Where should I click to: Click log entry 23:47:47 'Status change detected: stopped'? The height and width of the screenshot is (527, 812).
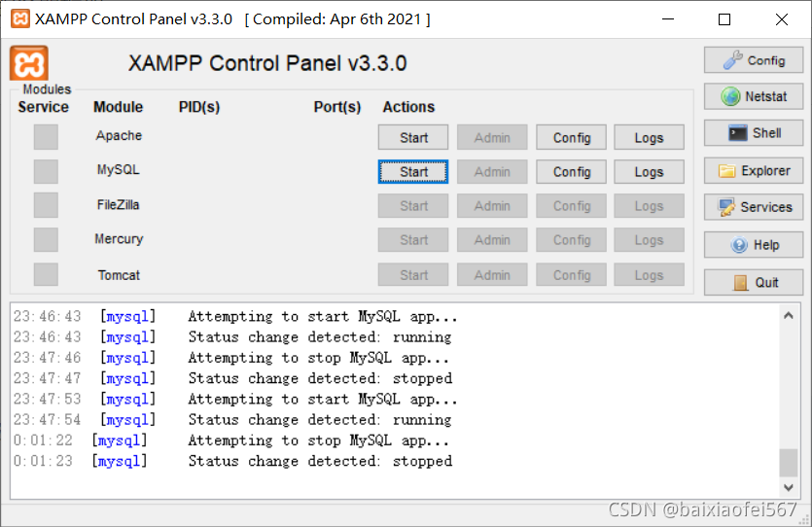click(x=232, y=378)
